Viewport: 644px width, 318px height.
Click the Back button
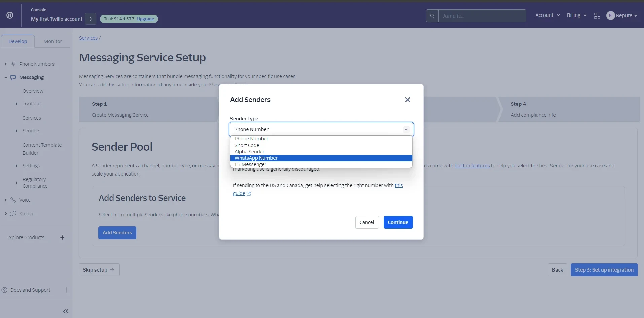coord(557,270)
